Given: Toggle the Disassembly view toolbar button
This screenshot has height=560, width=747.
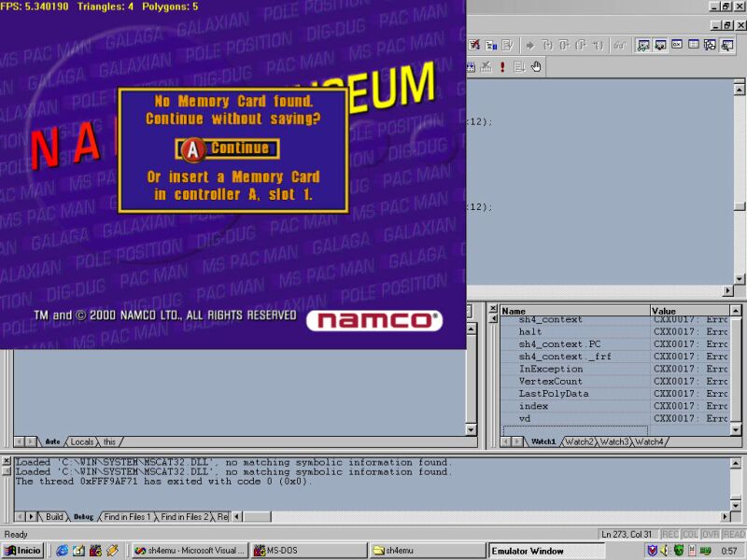Looking at the screenshot, I should 727,45.
